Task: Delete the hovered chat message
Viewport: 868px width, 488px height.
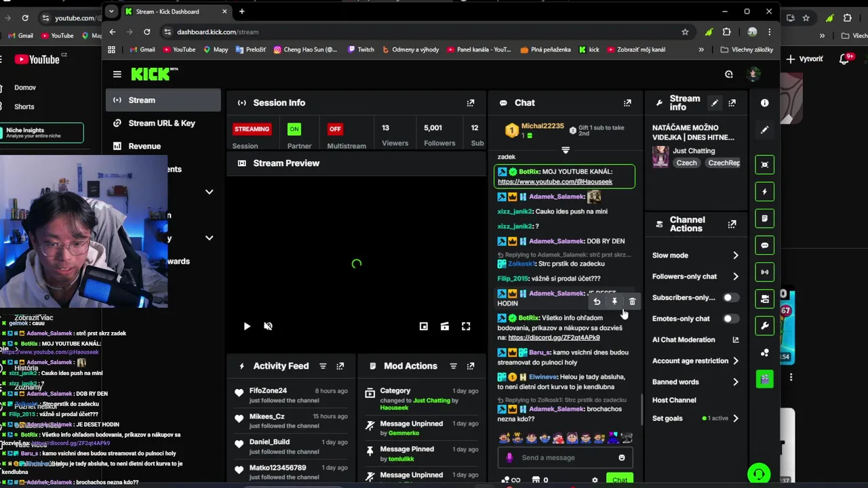Action: 632,302
